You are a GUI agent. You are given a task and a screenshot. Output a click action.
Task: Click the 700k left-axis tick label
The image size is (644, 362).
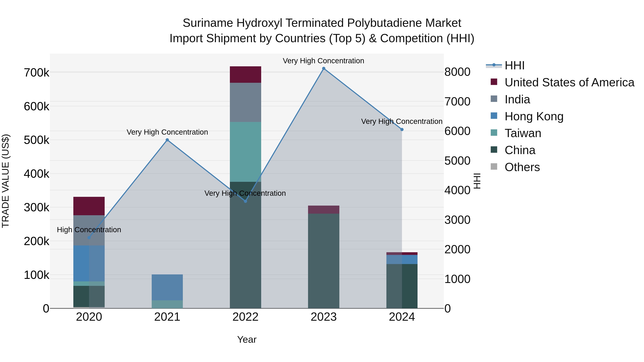[37, 73]
